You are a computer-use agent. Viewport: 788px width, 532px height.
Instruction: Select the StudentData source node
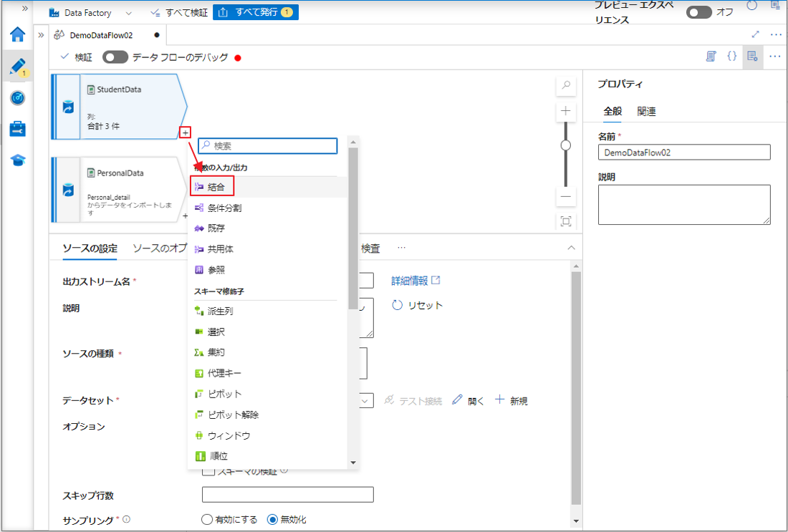[120, 107]
